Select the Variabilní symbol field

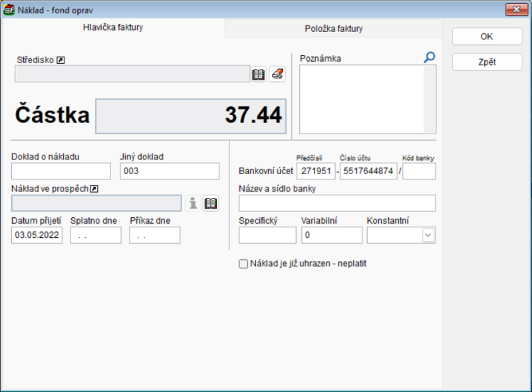click(331, 235)
